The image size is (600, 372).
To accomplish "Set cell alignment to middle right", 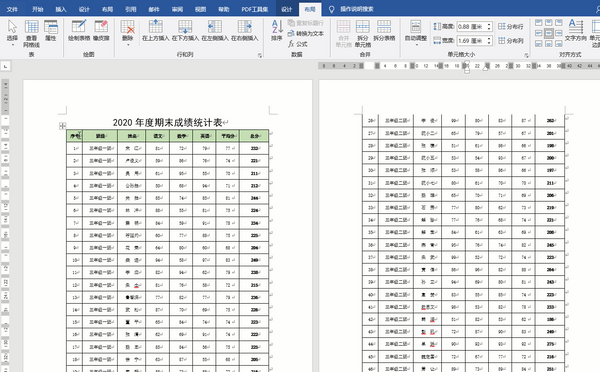I will [x=559, y=33].
